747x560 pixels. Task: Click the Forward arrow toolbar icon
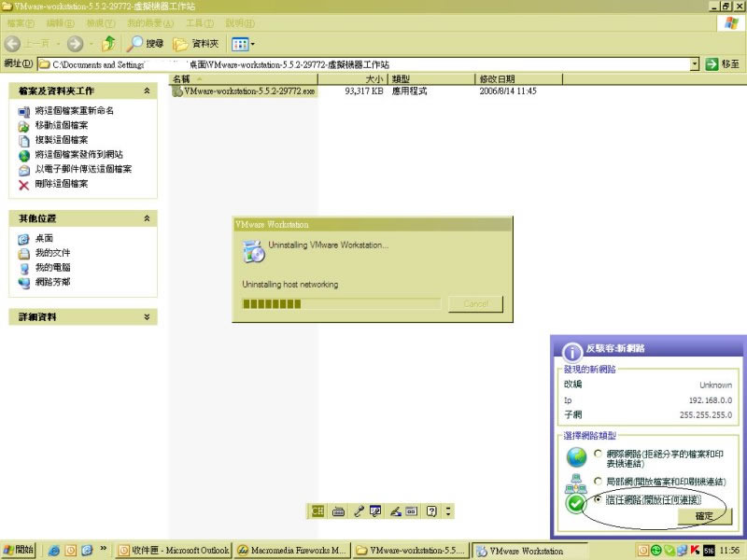[75, 44]
